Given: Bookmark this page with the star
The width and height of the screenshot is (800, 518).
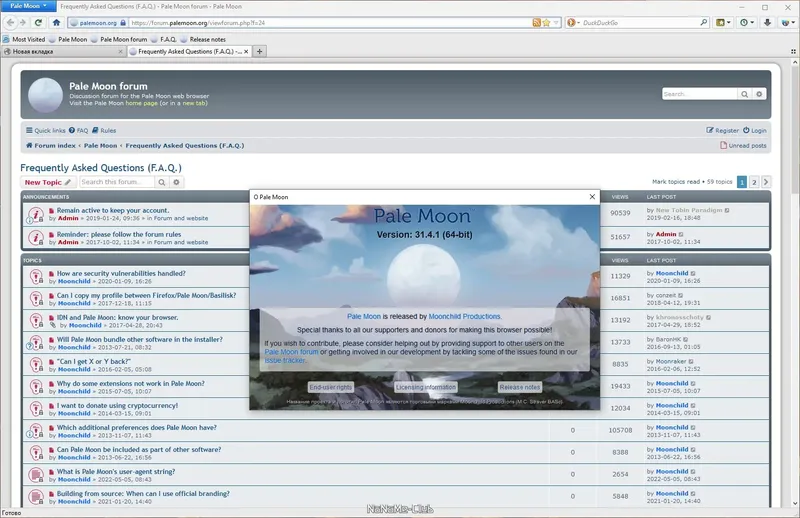Looking at the screenshot, I should [546, 23].
